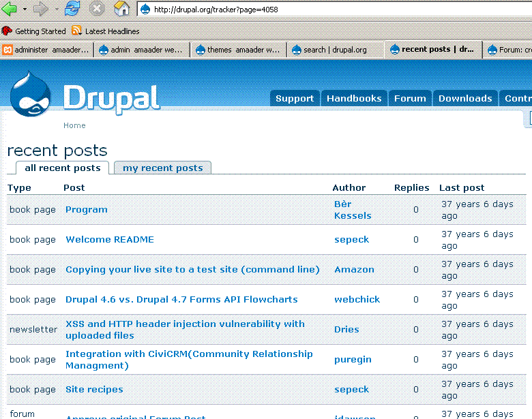Click the Type column header

(x=19, y=188)
